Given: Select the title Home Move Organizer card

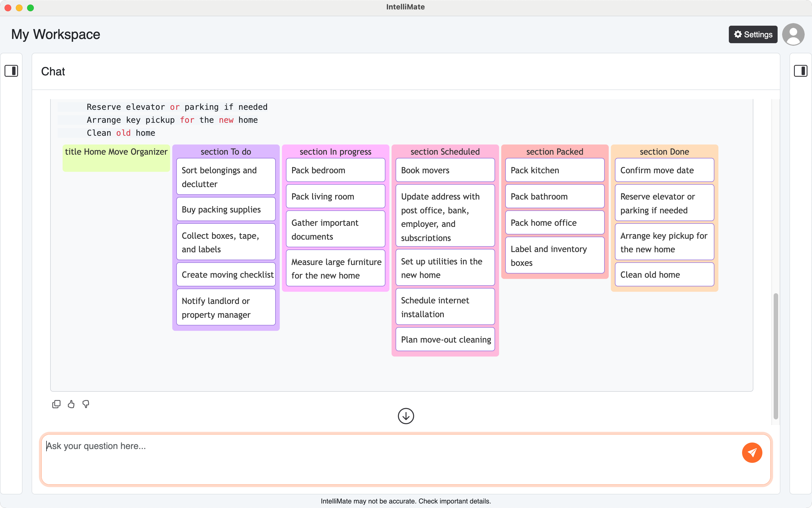Looking at the screenshot, I should [x=116, y=158].
